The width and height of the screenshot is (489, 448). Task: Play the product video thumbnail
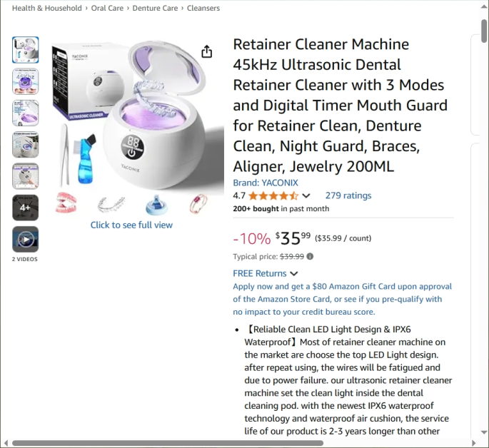click(x=26, y=239)
